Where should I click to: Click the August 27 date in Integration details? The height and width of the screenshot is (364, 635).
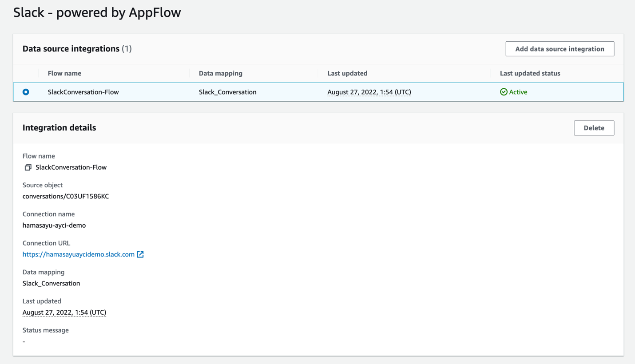click(x=64, y=313)
